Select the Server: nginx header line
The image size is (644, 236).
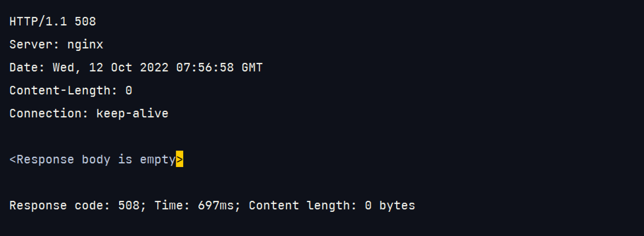56,44
